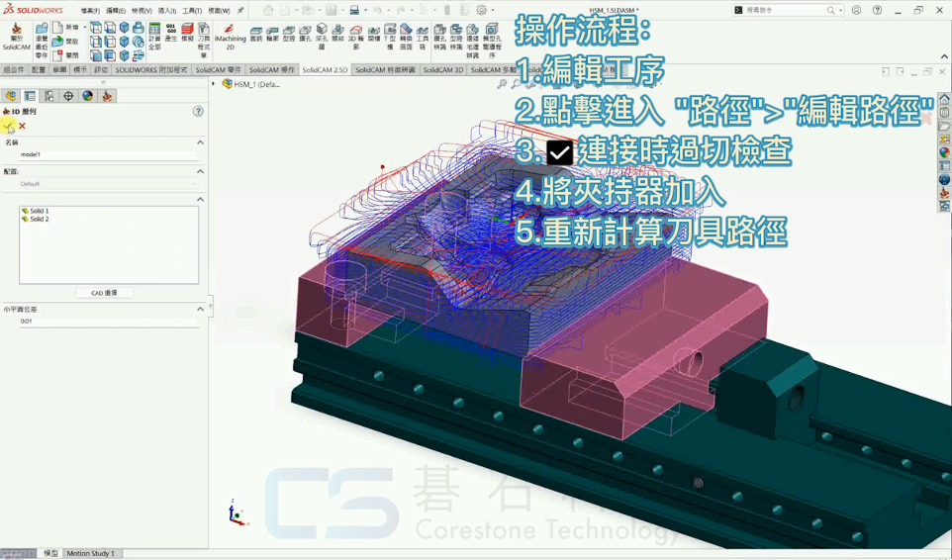The height and width of the screenshot is (560, 952).
Task: Click the ConfigurationManager tab icon
Action: (x=48, y=96)
